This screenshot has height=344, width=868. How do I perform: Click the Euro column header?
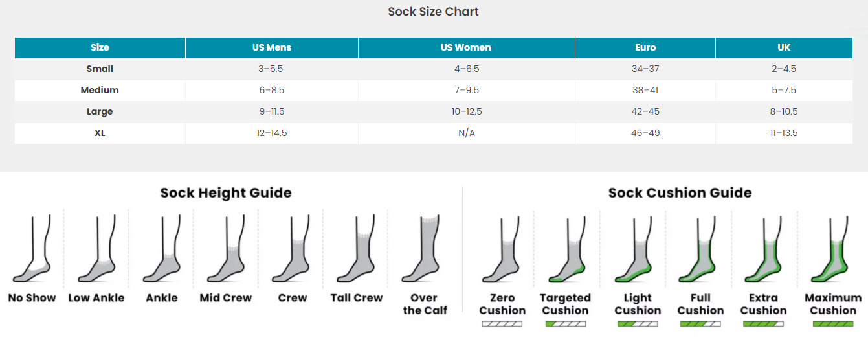(645, 47)
